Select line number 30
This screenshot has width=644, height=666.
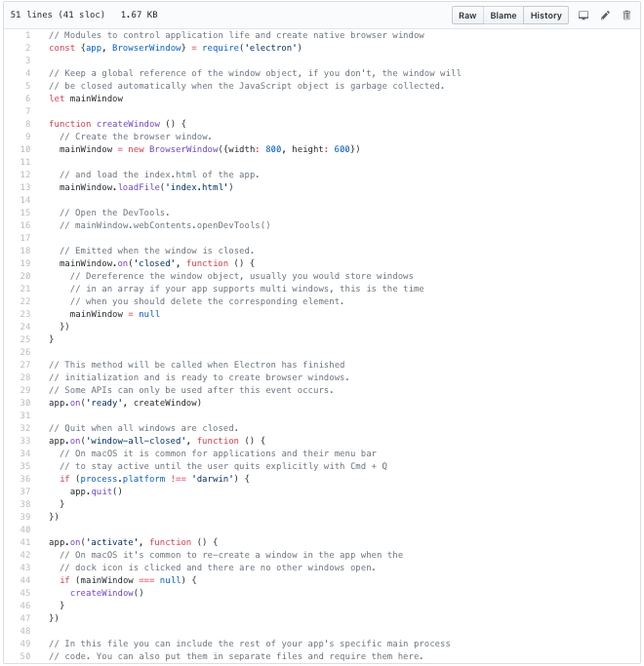point(25,403)
